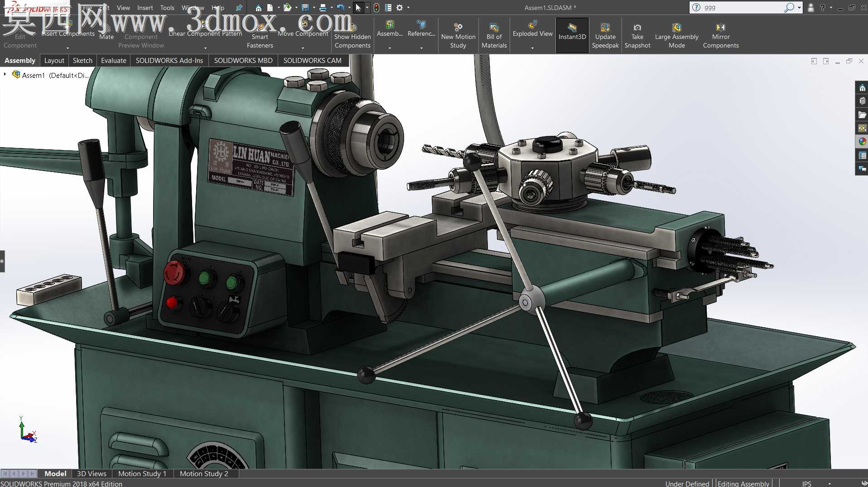868x487 pixels.
Task: Expand the Options gear dropdown arrow
Action: (x=408, y=8)
